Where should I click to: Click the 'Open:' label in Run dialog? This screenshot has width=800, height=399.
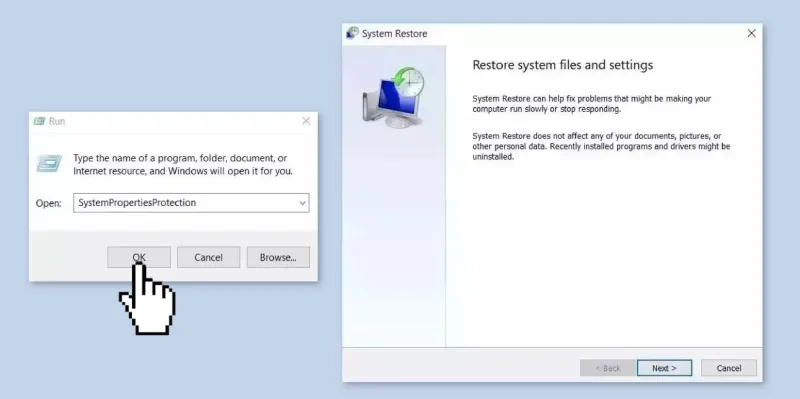click(48, 203)
